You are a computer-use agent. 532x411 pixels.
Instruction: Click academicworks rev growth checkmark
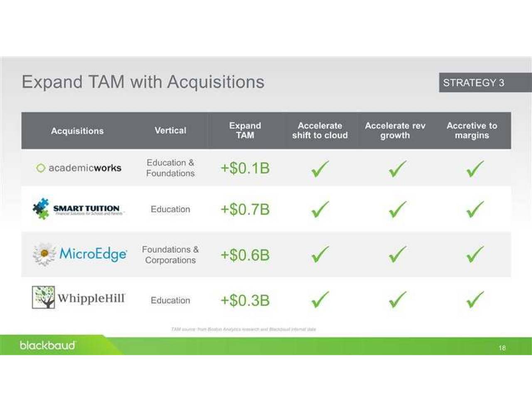click(x=397, y=169)
